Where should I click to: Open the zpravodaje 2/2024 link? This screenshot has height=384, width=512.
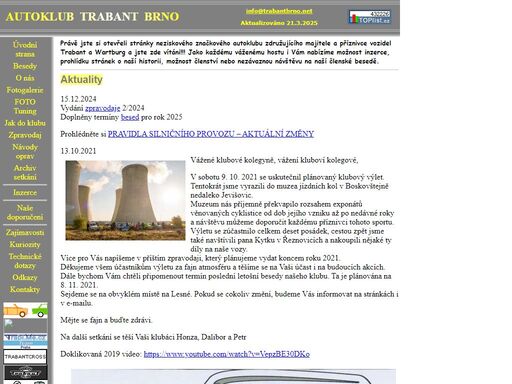click(x=103, y=108)
